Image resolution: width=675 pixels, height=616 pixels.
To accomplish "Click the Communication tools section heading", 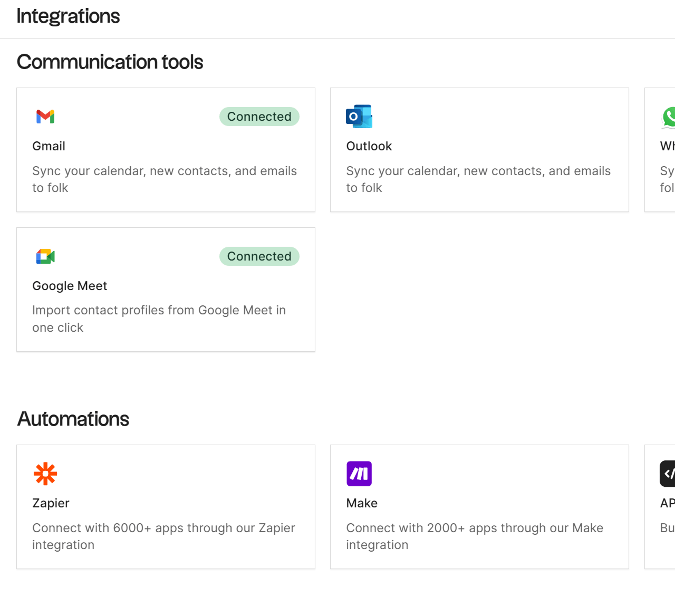I will pos(110,62).
